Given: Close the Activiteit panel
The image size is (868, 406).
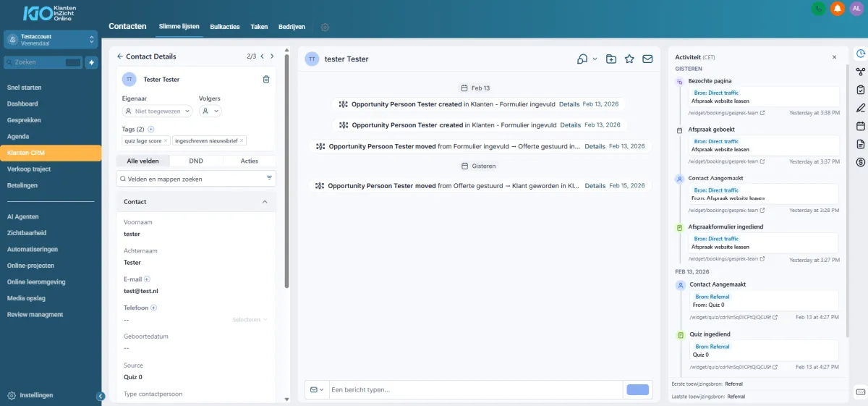Looking at the screenshot, I should click(834, 56).
